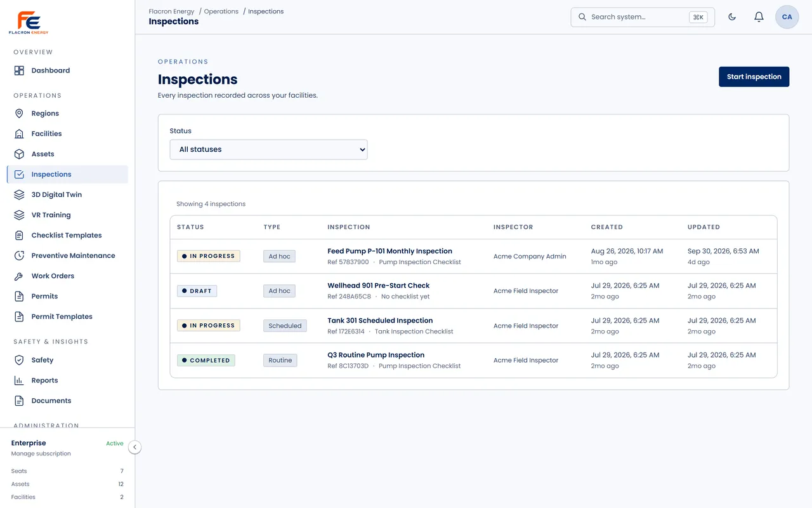812x508 pixels.
Task: Click Manage subscription link
Action: (x=41, y=454)
